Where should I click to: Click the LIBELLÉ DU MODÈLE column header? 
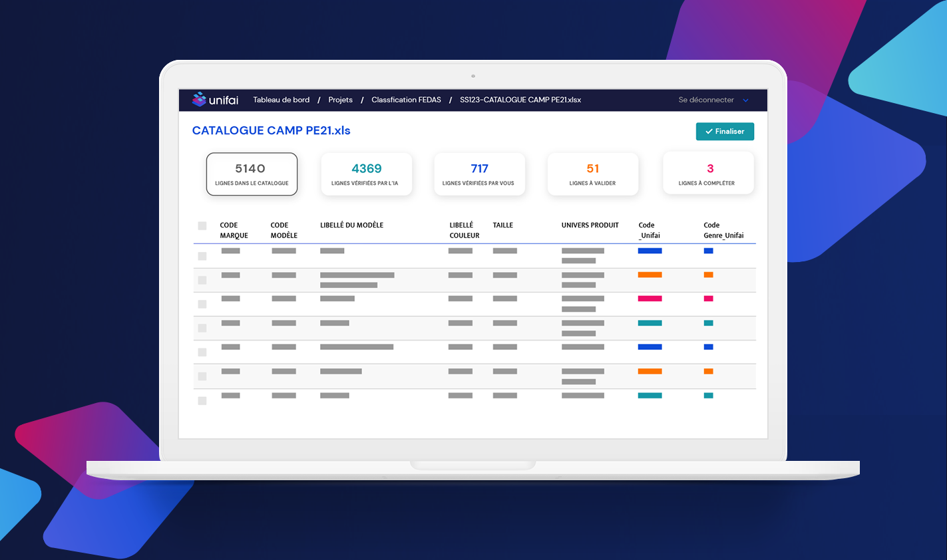(351, 225)
